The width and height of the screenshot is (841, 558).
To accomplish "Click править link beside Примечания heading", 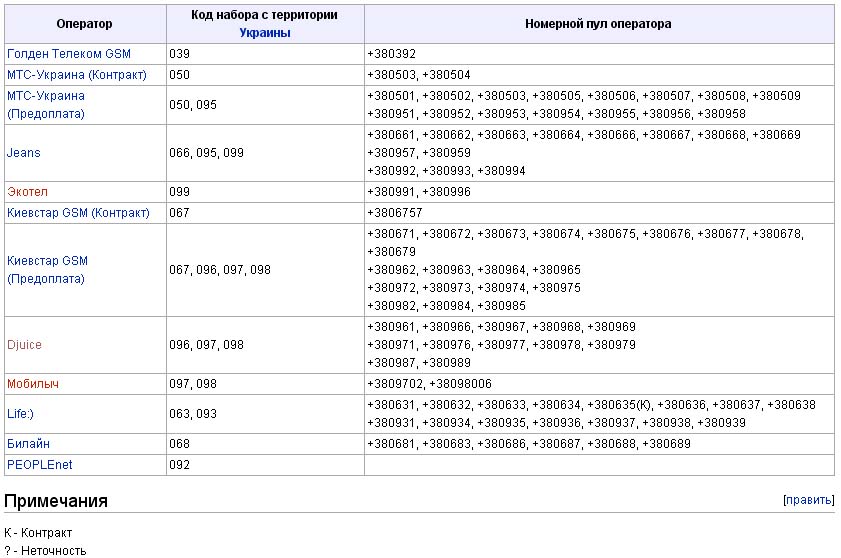I will click(x=809, y=500).
